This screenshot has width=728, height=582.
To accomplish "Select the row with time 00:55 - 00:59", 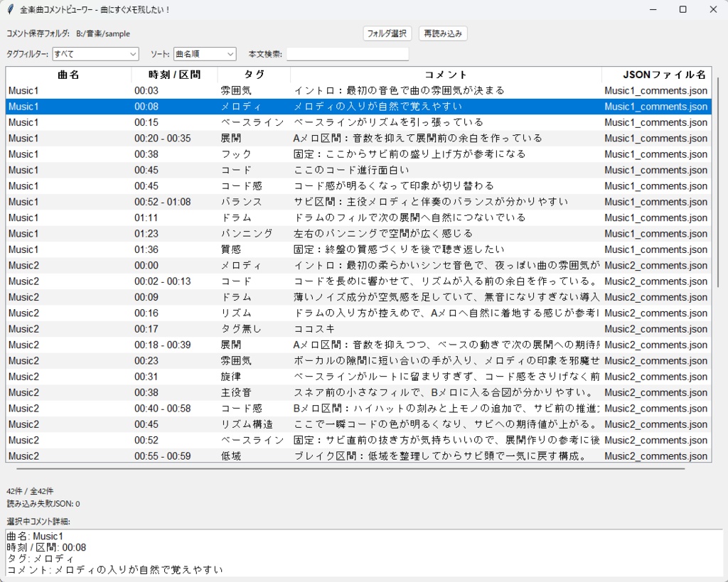I will click(358, 456).
